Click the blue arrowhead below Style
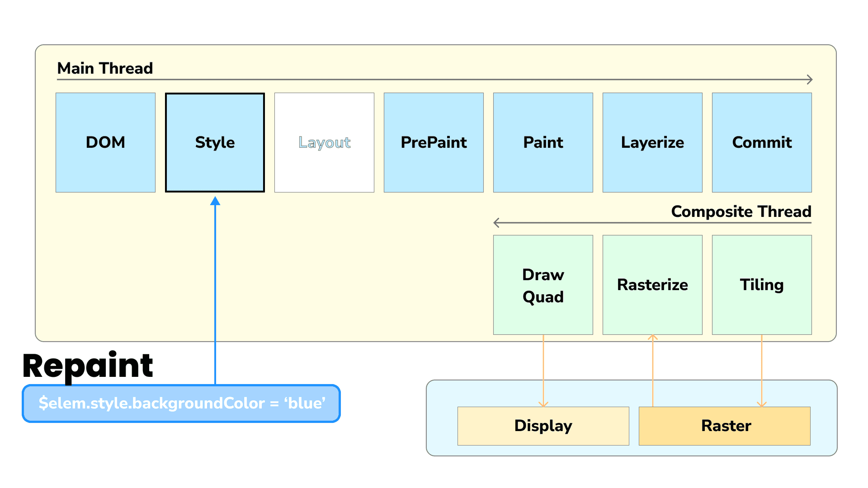Screen dimensions: 868x488 coord(215,201)
